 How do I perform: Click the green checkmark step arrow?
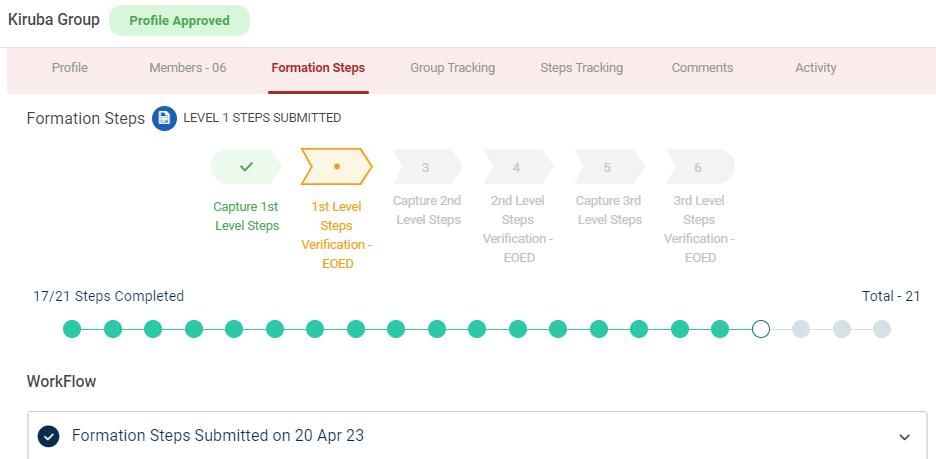pyautogui.click(x=246, y=167)
